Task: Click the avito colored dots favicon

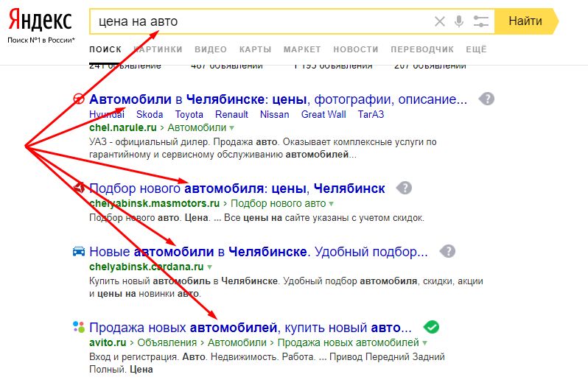Action: pos(79,327)
